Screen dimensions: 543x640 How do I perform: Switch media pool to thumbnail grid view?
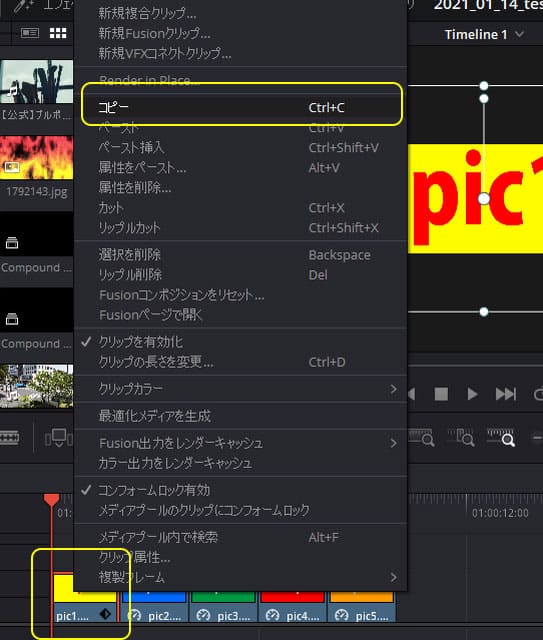(58, 33)
